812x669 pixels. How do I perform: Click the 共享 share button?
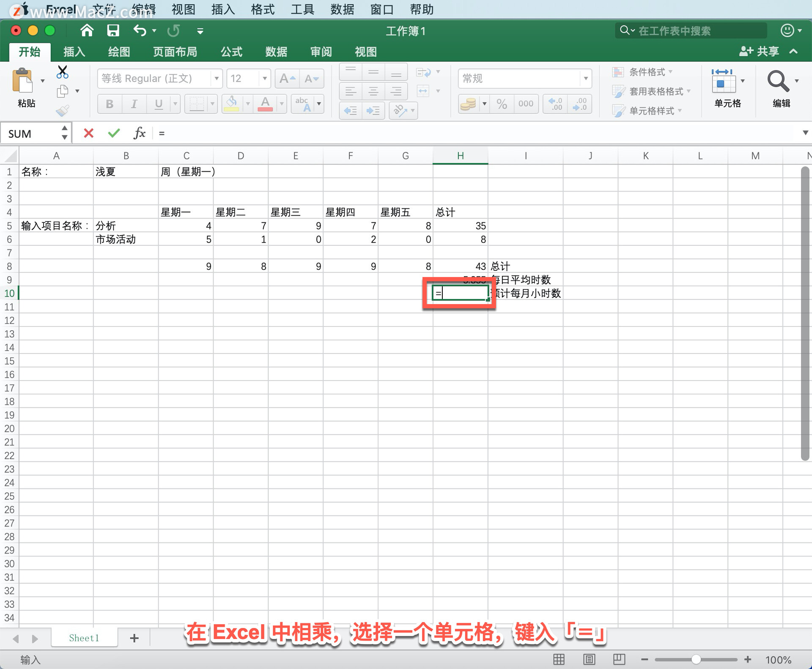pos(760,52)
